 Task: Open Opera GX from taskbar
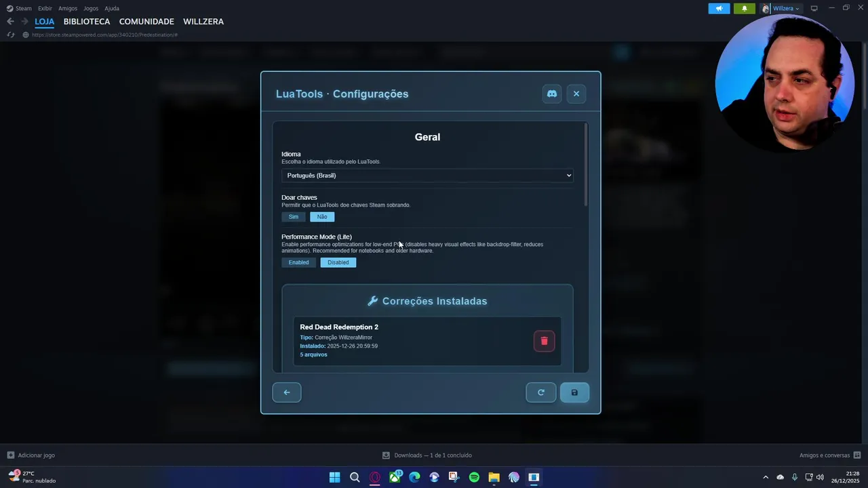pos(374,477)
